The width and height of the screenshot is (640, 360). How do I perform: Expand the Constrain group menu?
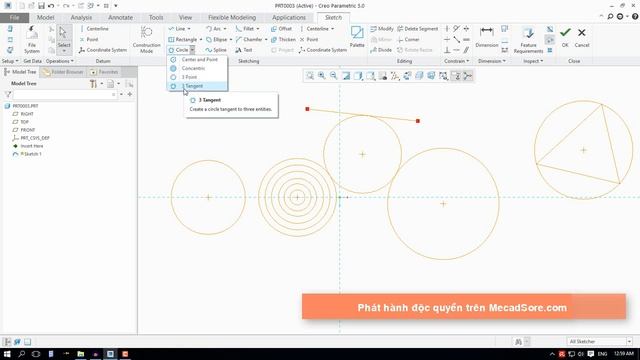click(x=456, y=61)
